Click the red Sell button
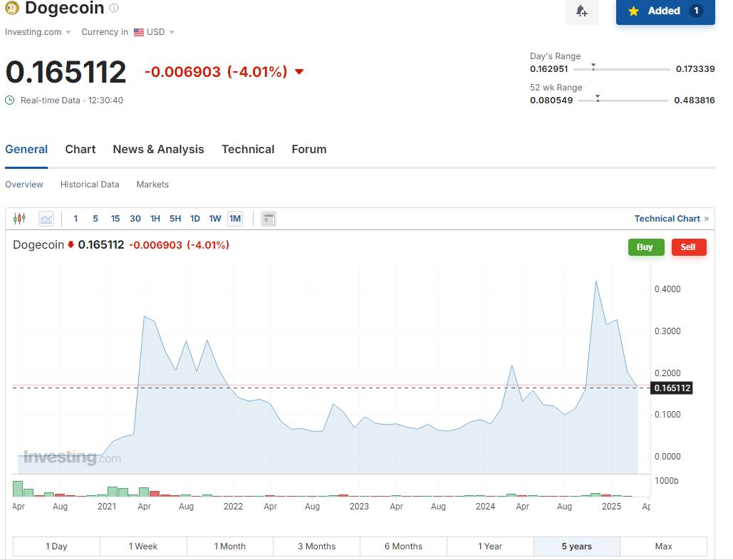The image size is (733, 560). [x=689, y=247]
